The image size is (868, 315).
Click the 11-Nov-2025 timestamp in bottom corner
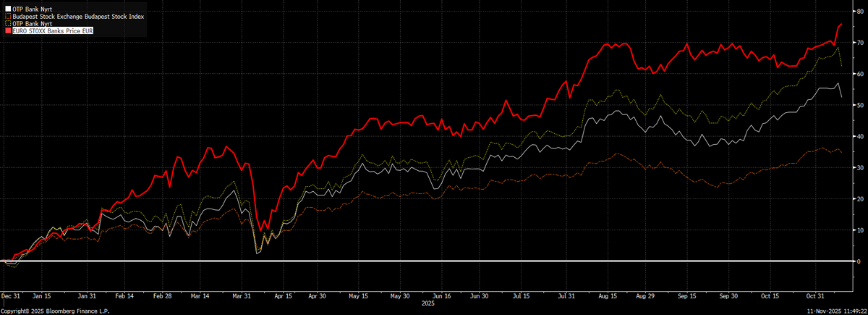pos(836,310)
